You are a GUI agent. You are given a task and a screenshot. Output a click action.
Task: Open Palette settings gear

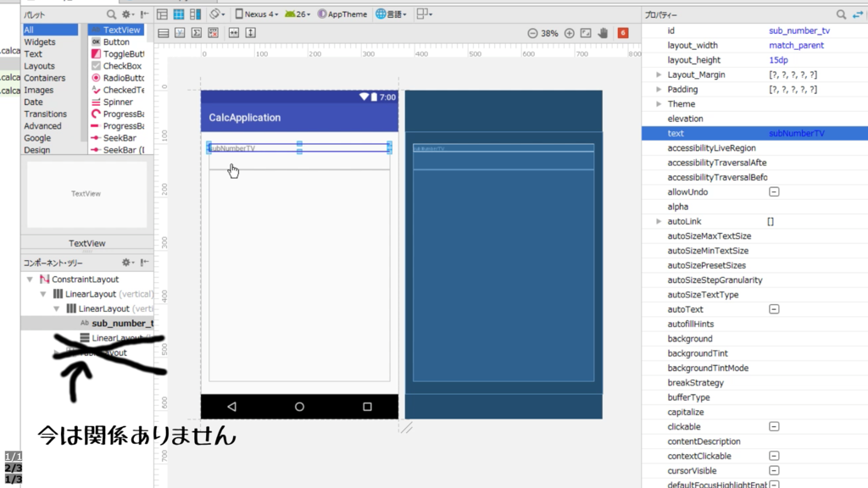click(128, 14)
